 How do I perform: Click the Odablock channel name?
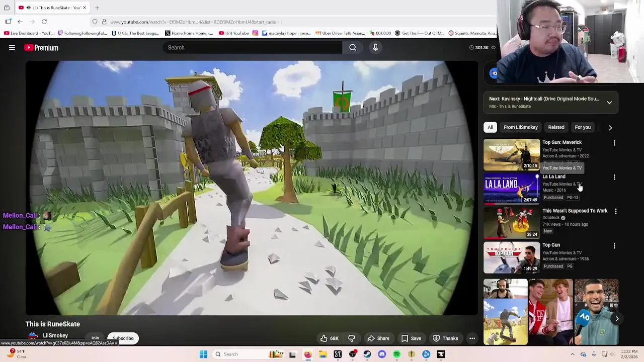pyautogui.click(x=551, y=218)
